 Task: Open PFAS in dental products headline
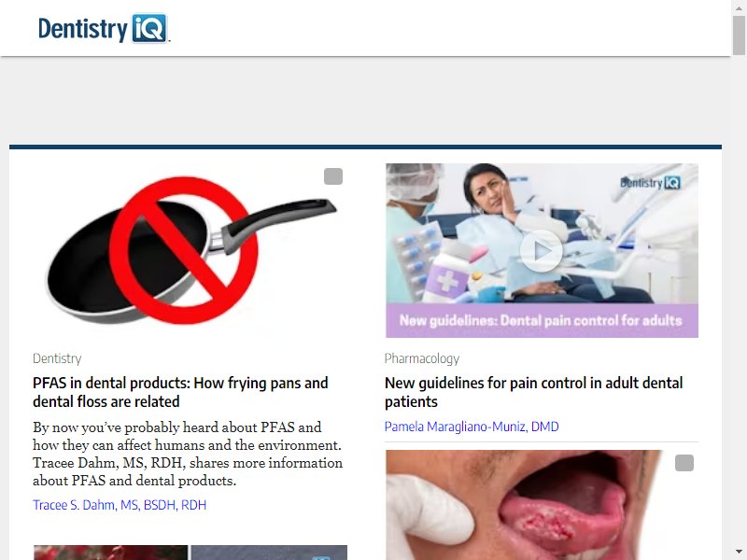[180, 392]
